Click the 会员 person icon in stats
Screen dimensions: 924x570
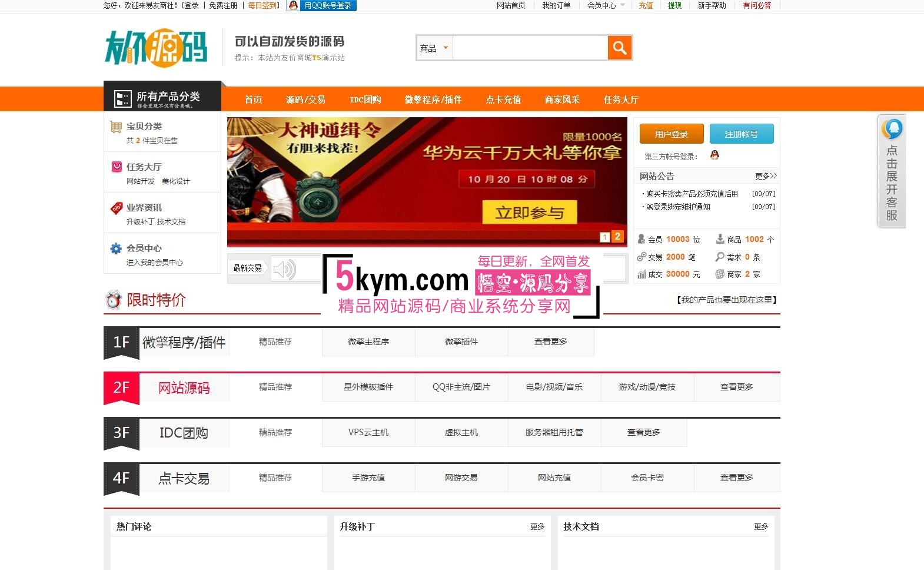click(642, 239)
